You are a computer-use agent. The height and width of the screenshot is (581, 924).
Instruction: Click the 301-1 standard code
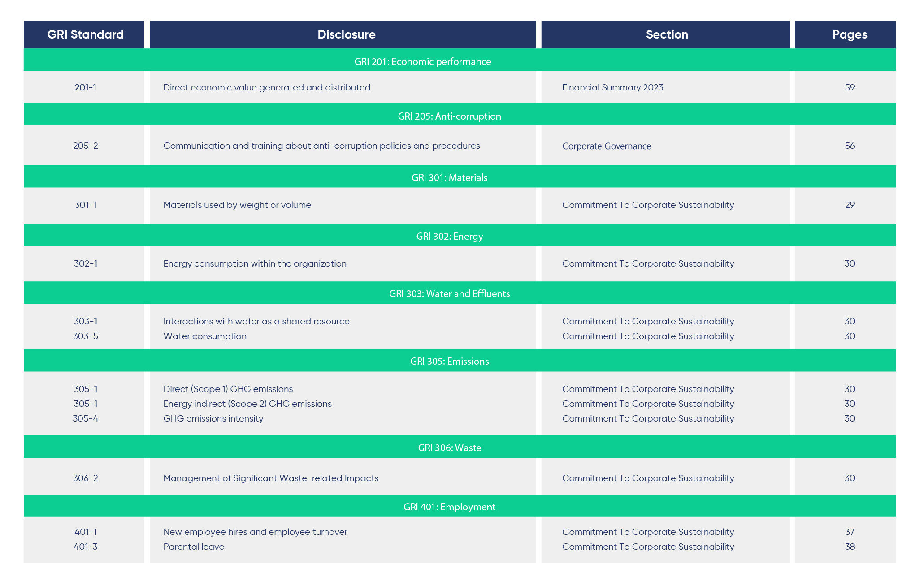pos(86,205)
